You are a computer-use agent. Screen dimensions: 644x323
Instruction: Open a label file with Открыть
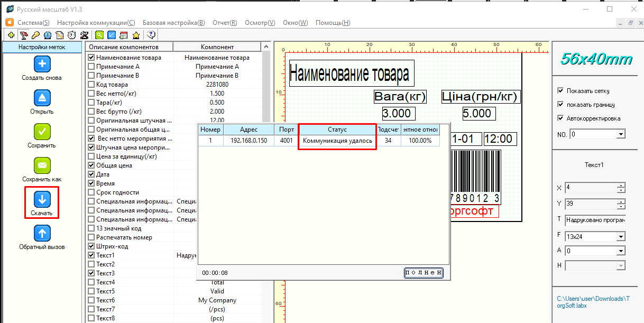[x=42, y=98]
